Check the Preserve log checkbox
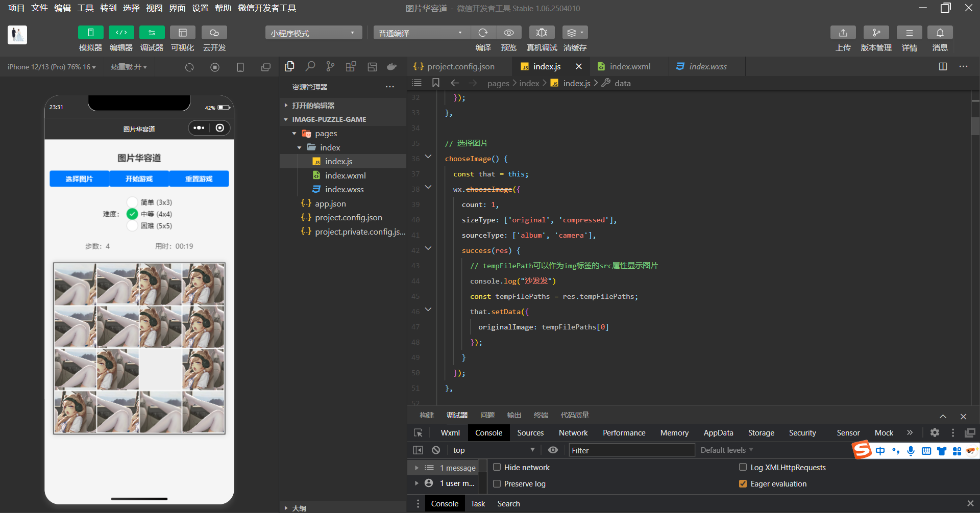The image size is (980, 513). pos(497,483)
